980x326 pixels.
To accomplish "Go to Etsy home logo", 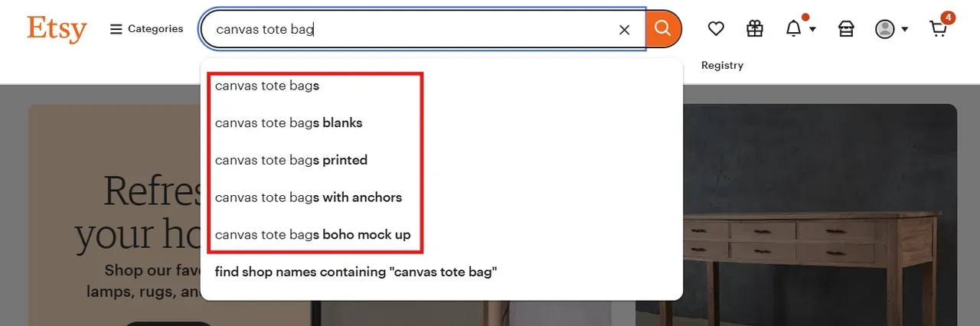I will [57, 29].
